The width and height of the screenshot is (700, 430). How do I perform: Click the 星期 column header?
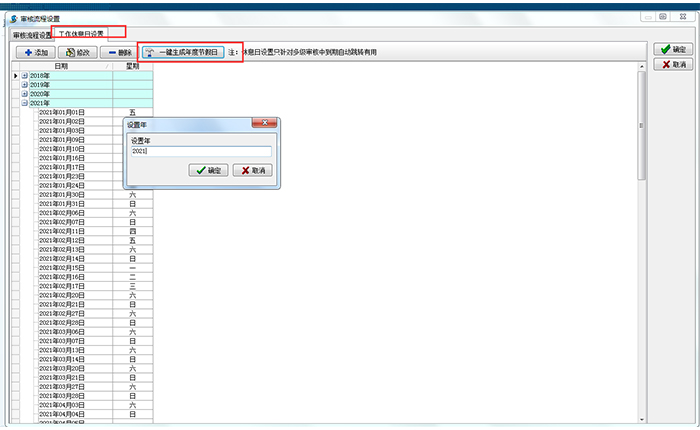pos(132,66)
